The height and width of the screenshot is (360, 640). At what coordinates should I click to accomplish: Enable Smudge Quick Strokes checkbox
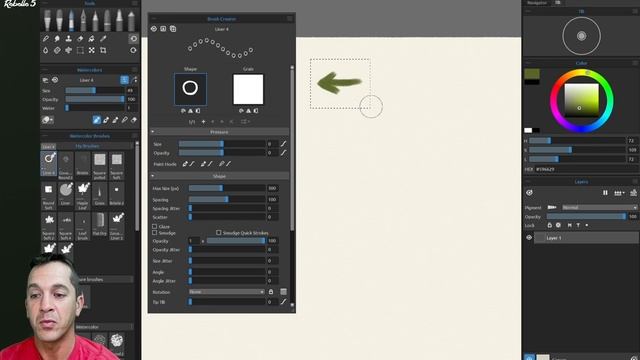pyautogui.click(x=218, y=233)
